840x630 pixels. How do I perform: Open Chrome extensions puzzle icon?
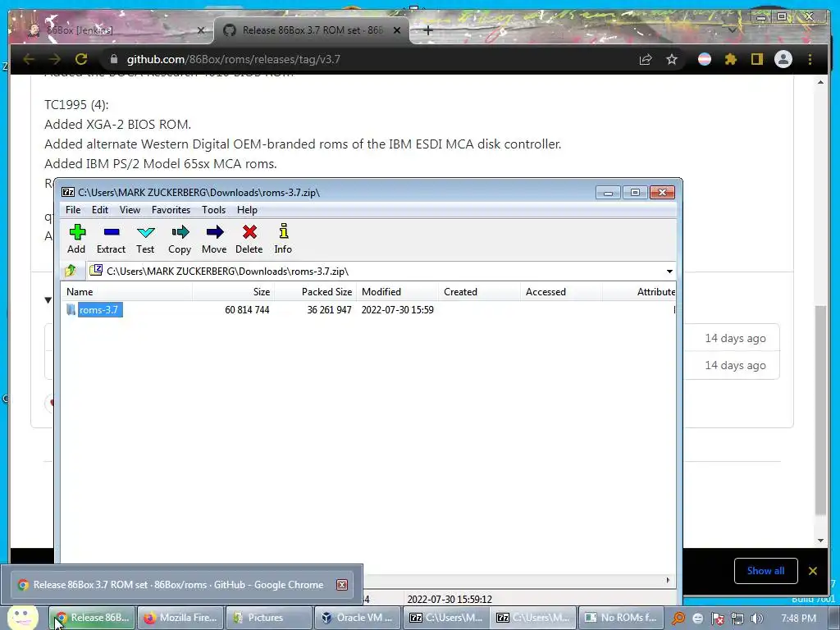point(731,59)
